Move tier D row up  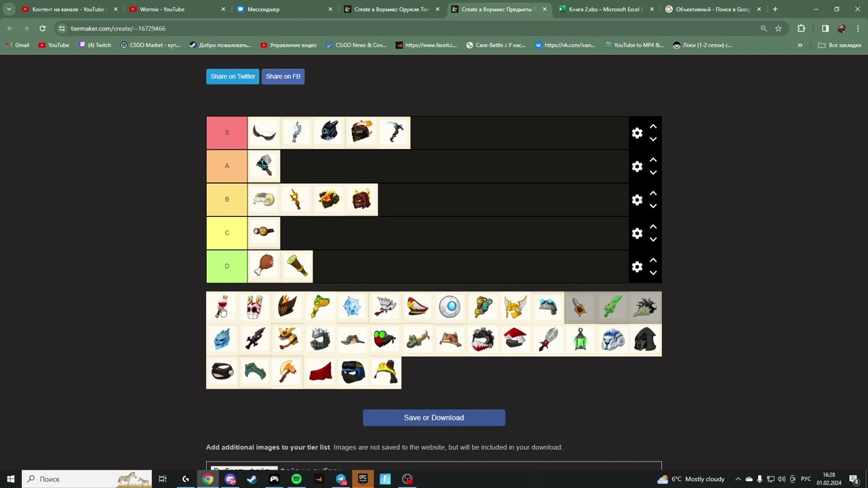pos(653,260)
